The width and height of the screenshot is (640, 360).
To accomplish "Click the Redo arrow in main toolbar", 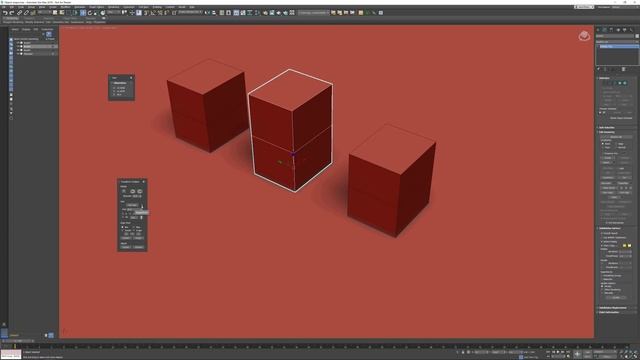I will point(12,13).
